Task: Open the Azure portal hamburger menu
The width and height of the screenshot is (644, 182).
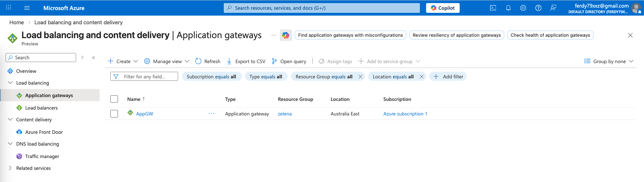Action: (27, 8)
